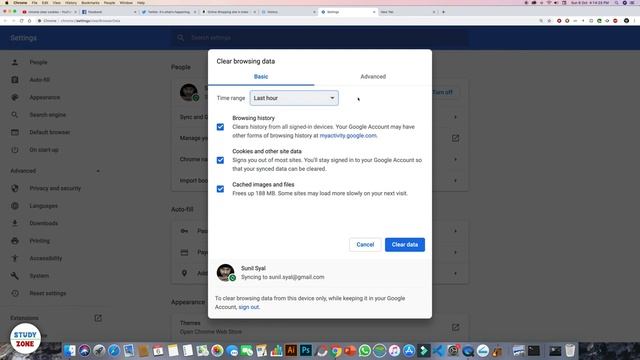The height and width of the screenshot is (360, 640).
Task: Open Manage your Google Account external link
Action: point(456,138)
